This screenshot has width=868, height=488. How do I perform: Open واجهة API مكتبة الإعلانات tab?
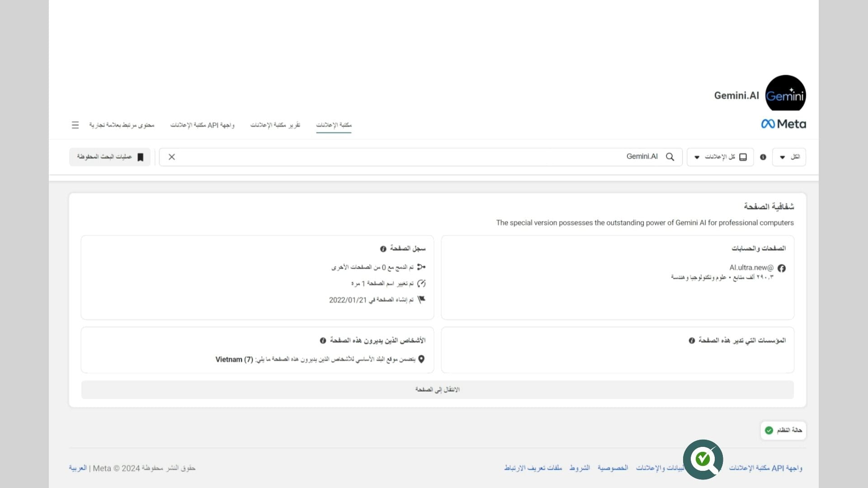click(202, 125)
